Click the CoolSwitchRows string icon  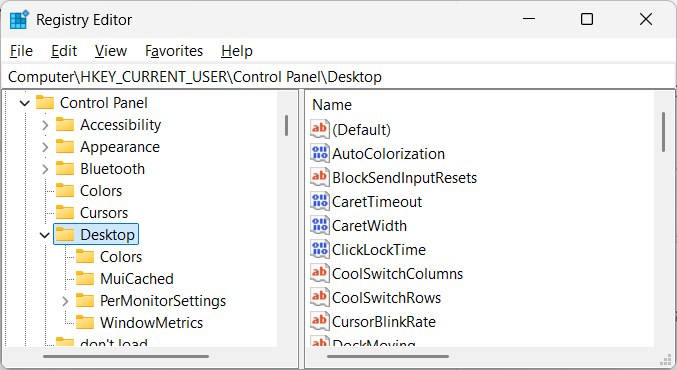[x=320, y=297]
